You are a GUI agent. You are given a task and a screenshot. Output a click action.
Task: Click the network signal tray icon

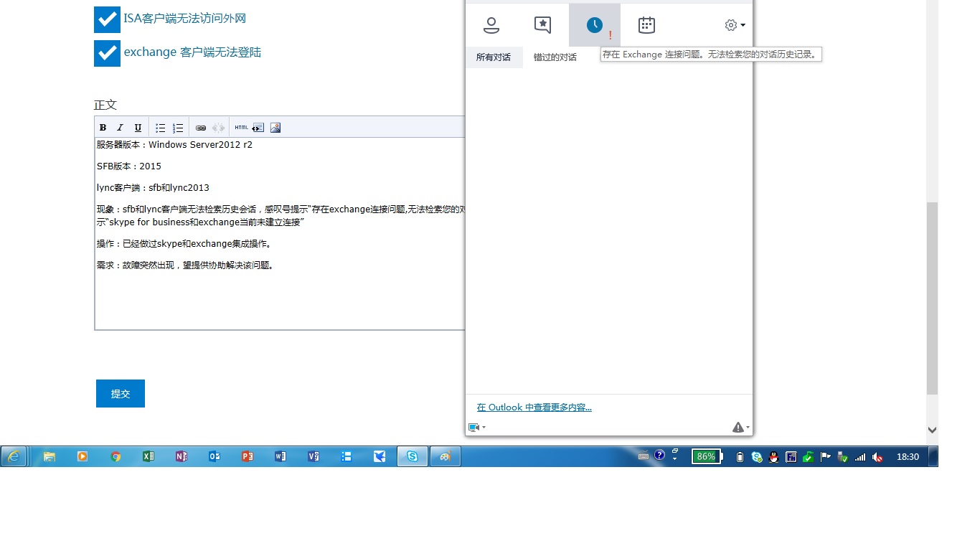[x=860, y=457]
